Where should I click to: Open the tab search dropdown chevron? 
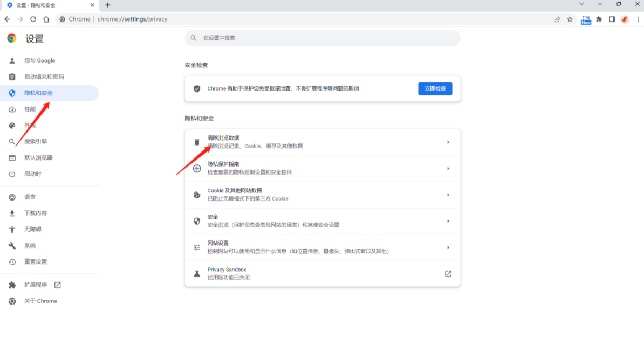[x=581, y=4]
